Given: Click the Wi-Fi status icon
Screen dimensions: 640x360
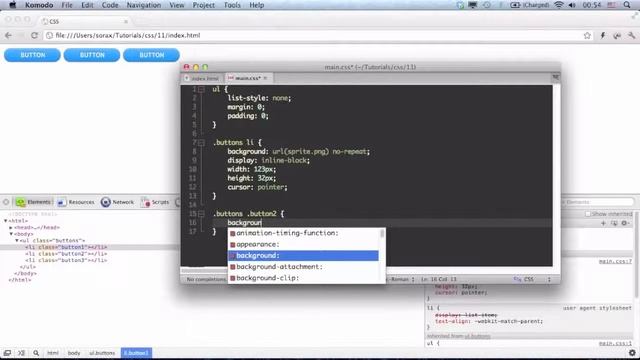Looking at the screenshot, I should [x=559, y=5].
